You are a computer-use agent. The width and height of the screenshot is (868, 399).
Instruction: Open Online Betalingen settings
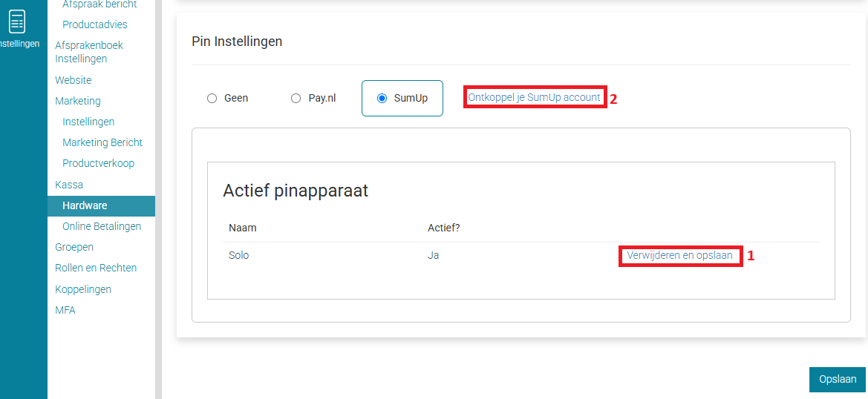click(x=102, y=226)
